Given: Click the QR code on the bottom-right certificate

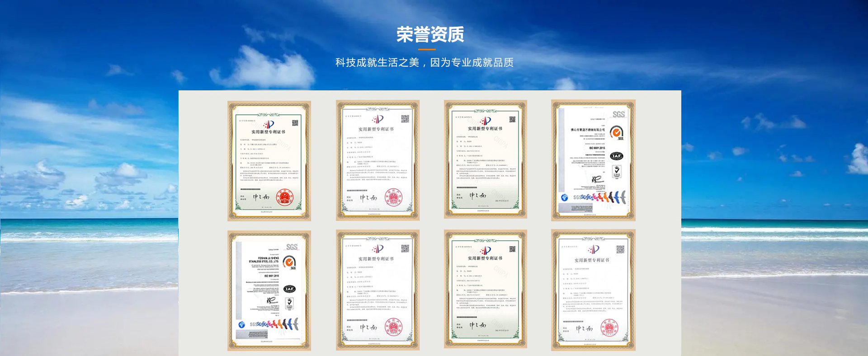Looking at the screenshot, I should coord(620,249).
